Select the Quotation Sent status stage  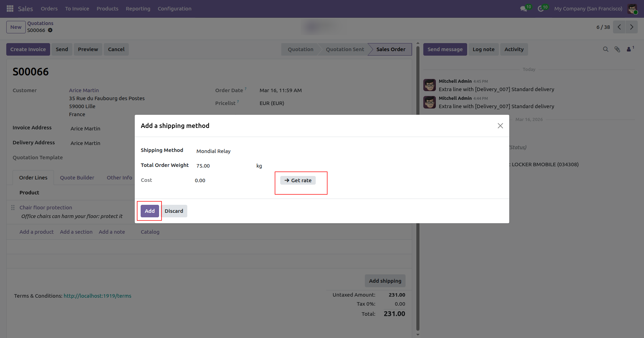tap(345, 49)
